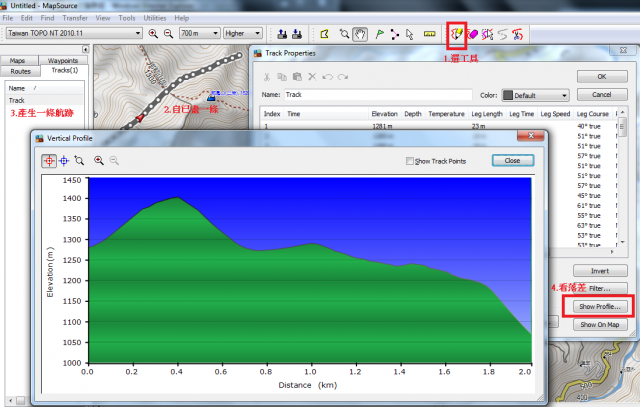Click the Show On Map button
Viewport: 640px width, 407px height.
pyautogui.click(x=600, y=325)
